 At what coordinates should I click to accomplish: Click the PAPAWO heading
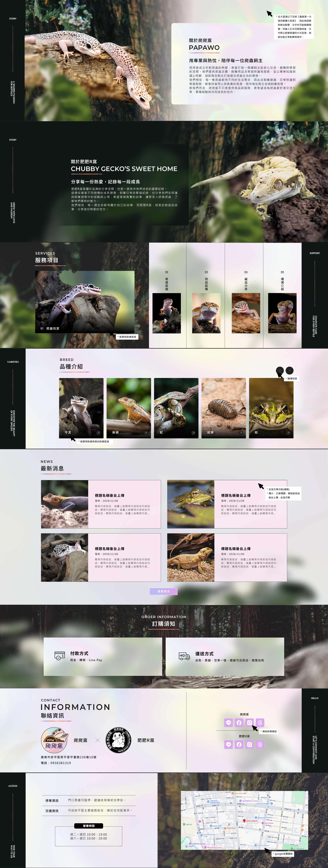point(204,47)
